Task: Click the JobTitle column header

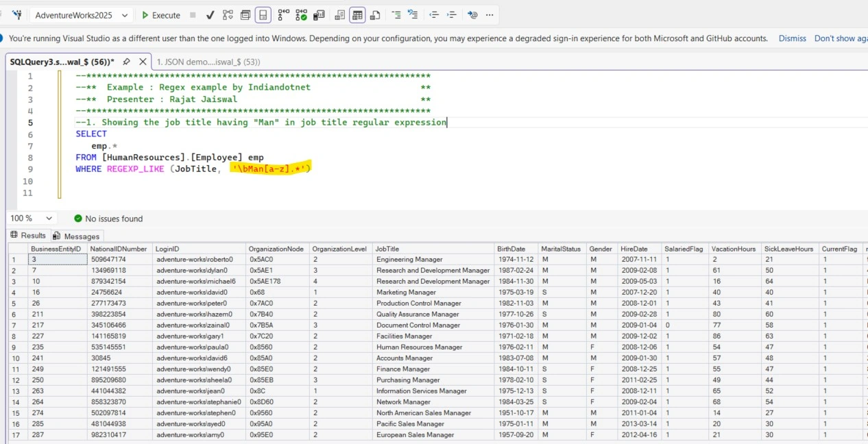Action: tap(433, 249)
